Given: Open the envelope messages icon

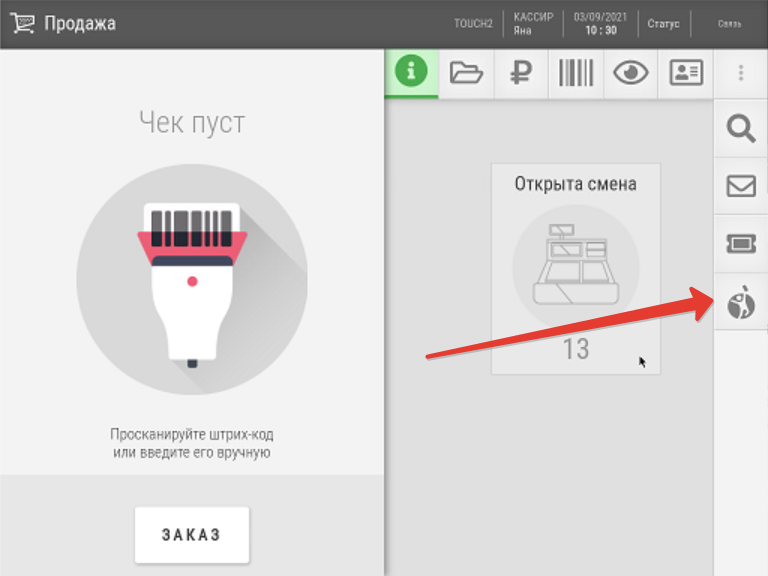Looking at the screenshot, I should pyautogui.click(x=741, y=186).
